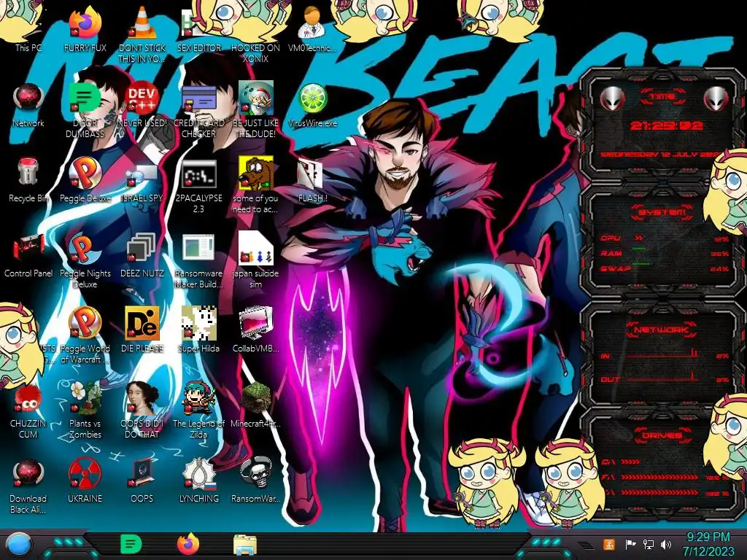
Task: Open the CollabVMB... monitor icon
Action: point(256,330)
